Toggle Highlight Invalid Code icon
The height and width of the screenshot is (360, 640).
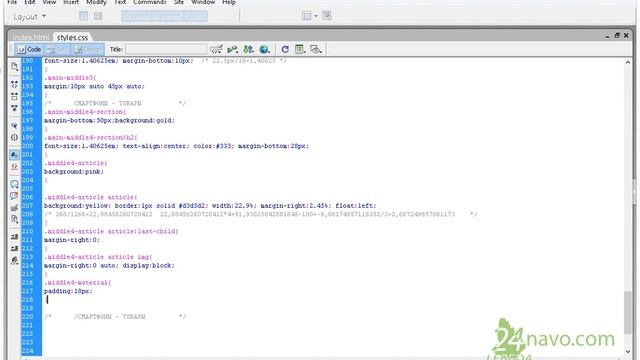[14, 167]
